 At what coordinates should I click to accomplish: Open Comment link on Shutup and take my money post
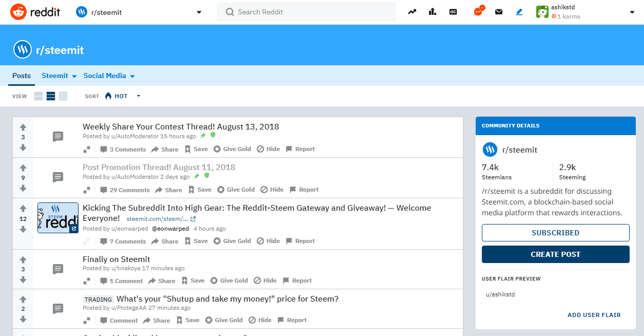[119, 321]
